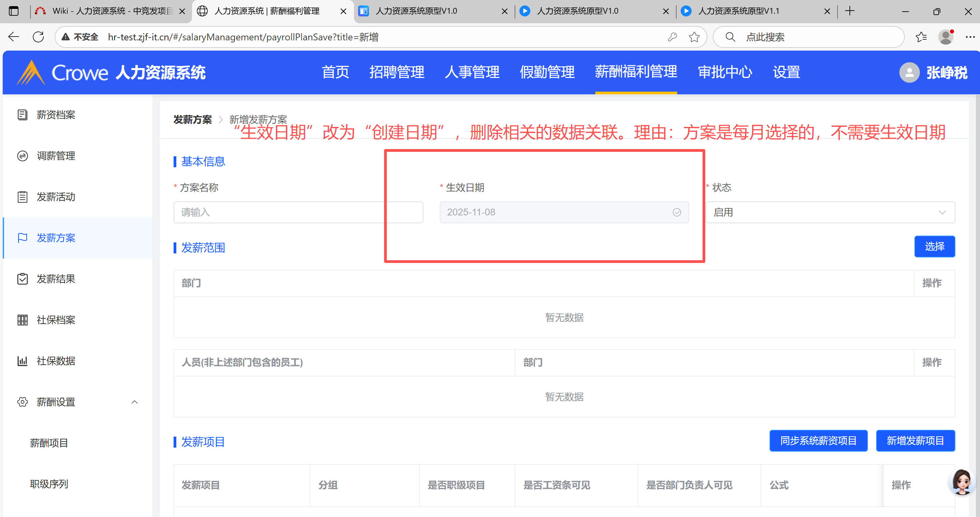Go to the 假勤管理 top menu
This screenshot has height=517, width=980.
pos(547,72)
